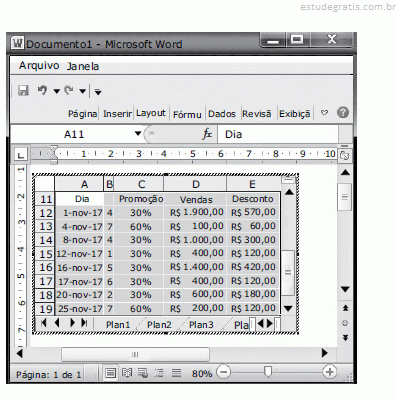The image size is (397, 401).
Task: Switch to Full Screen Reading view
Action: 127,373
